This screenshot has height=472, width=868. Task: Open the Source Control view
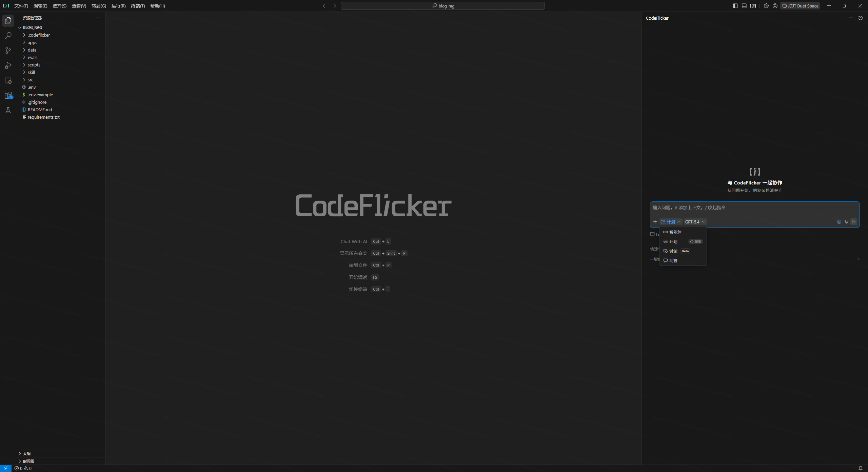(8, 51)
